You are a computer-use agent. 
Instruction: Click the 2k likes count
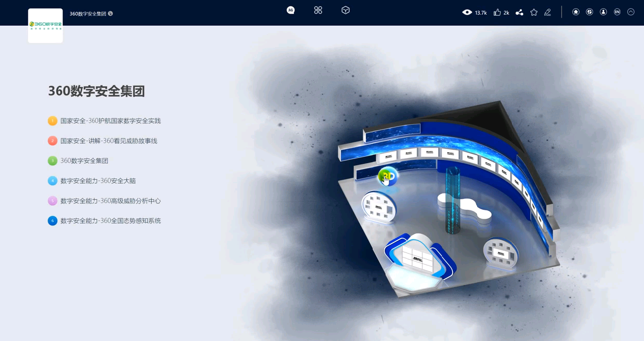(506, 13)
